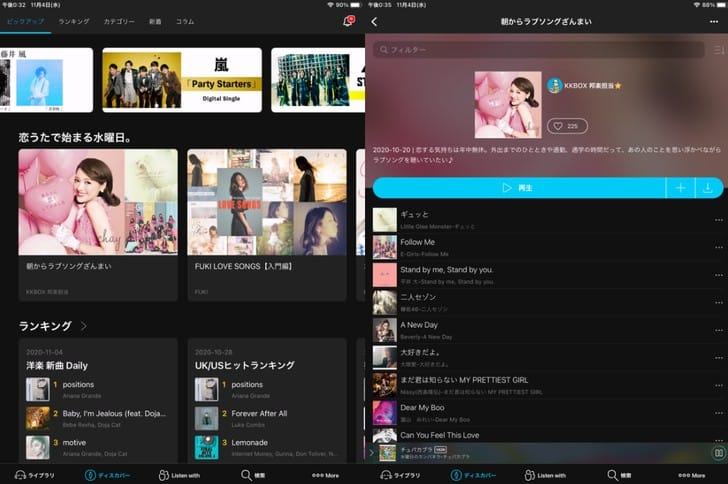This screenshot has height=484, width=728.
Task: Open more options for MY PRETTIEST GIRL track
Action: click(718, 386)
